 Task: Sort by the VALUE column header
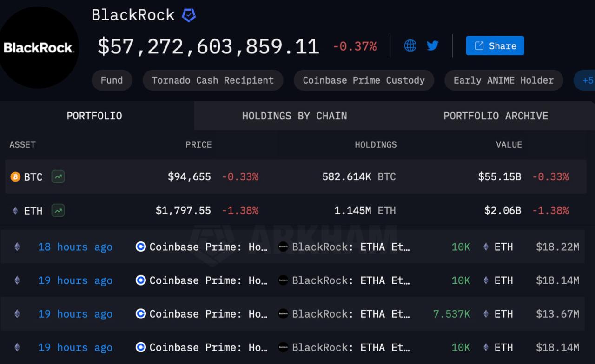coord(509,144)
